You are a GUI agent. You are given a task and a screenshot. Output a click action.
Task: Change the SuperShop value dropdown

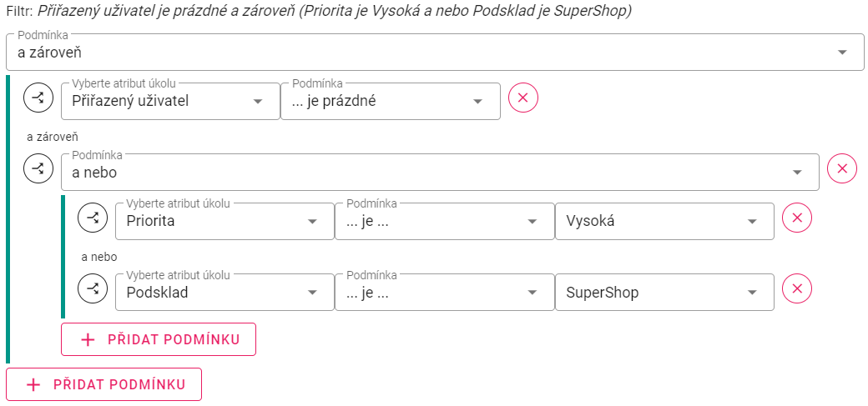click(x=664, y=293)
